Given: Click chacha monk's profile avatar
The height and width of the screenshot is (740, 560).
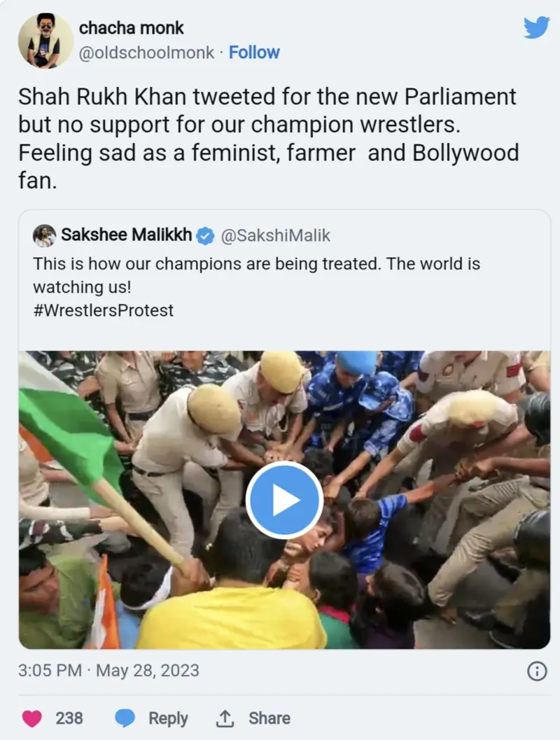Looking at the screenshot, I should [x=45, y=40].
